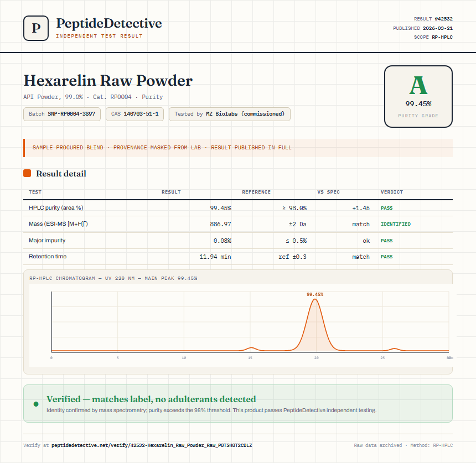This screenshot has width=476, height=463.
Task: Click the ≤ 0.5% reference cell
Action: 296,241
